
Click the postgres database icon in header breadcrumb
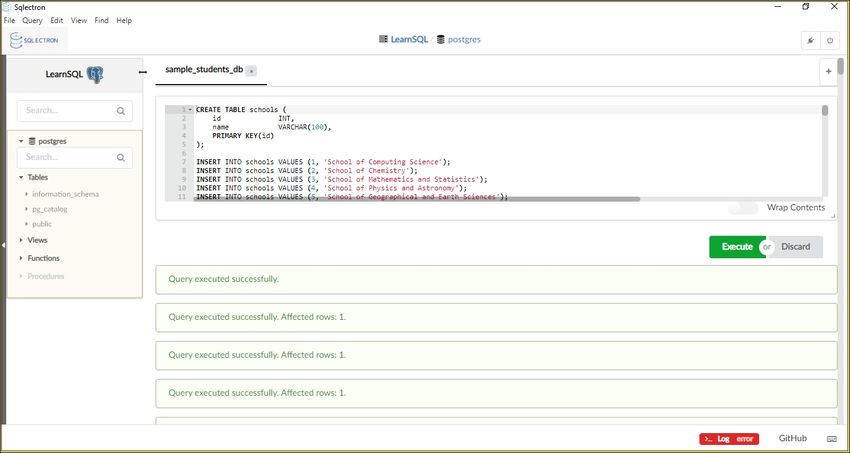440,40
